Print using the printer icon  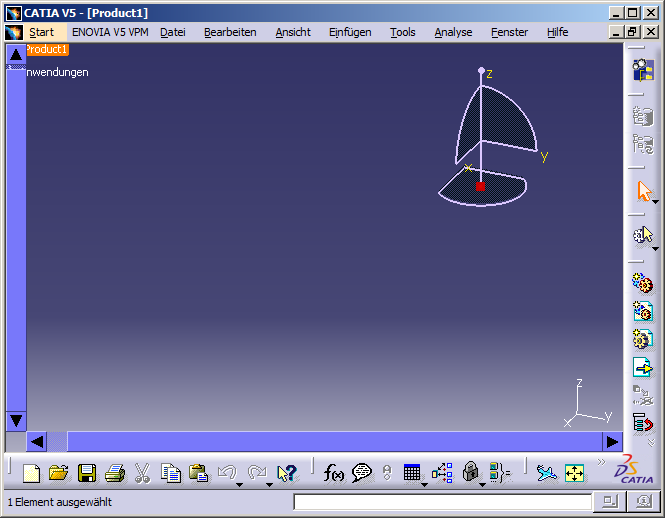coord(115,473)
